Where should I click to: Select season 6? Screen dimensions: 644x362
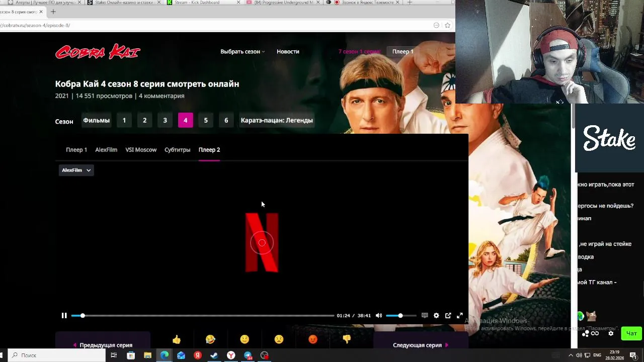[226, 120]
